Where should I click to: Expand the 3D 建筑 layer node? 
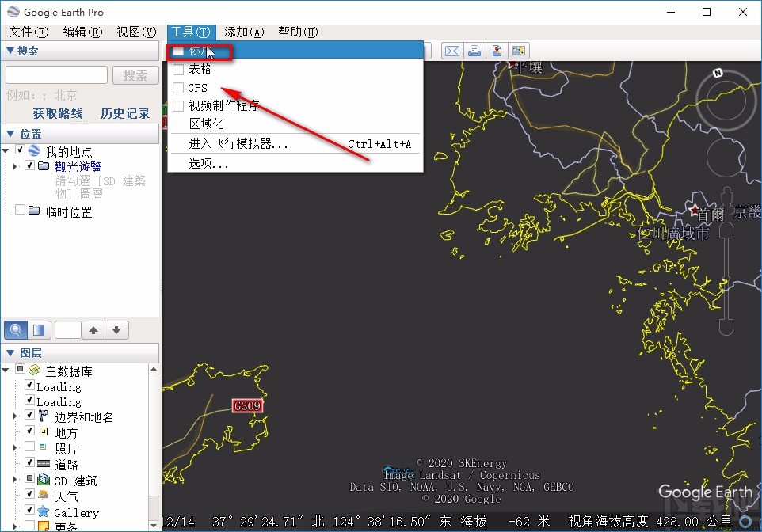14,480
